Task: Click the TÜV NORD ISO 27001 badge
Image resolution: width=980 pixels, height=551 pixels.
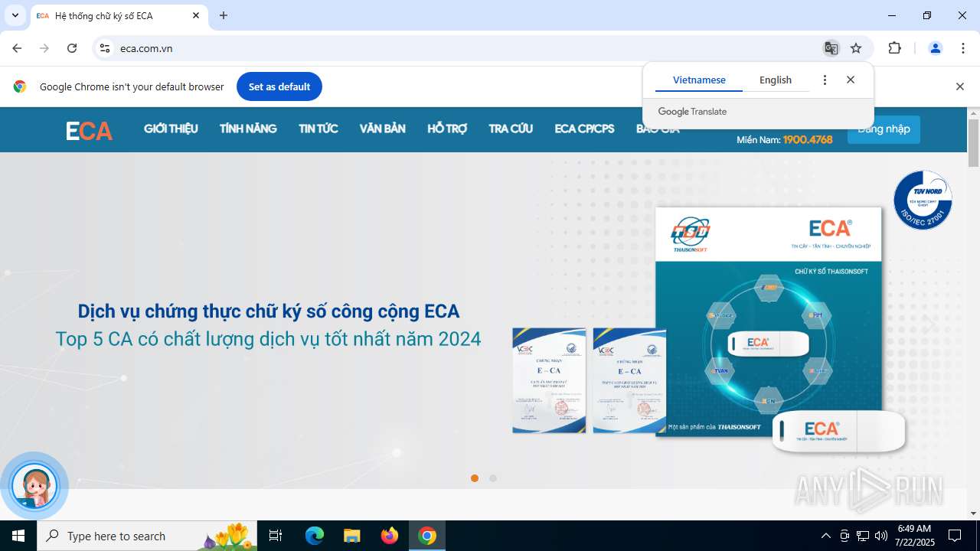Action: pyautogui.click(x=923, y=200)
